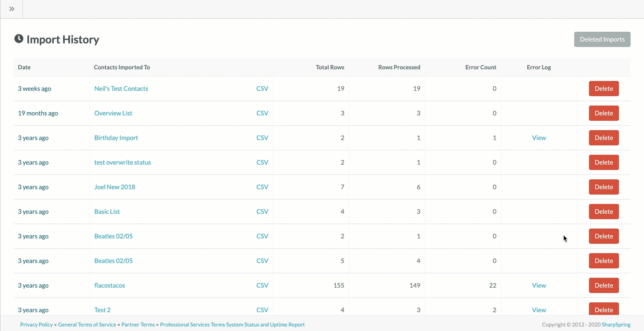View error log for flacostacos import

pos(539,285)
